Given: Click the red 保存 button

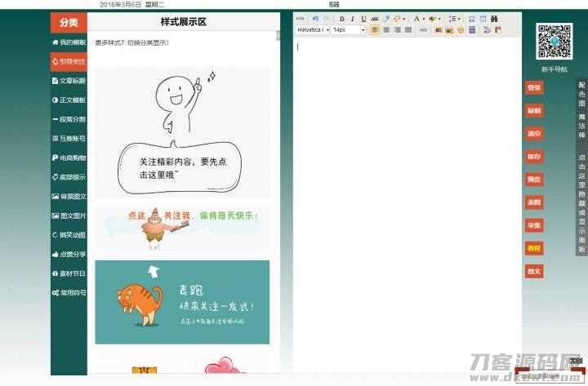Looking at the screenshot, I should 533,156.
